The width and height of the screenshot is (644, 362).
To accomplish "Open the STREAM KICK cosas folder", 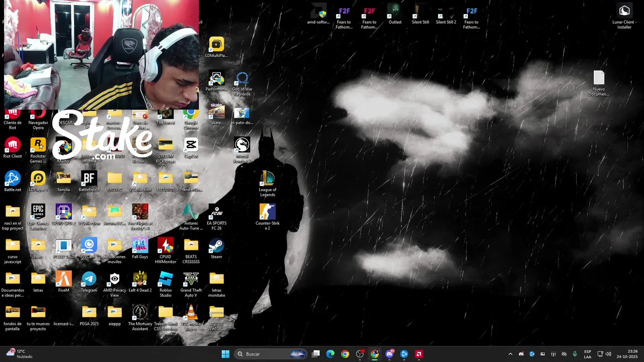I will tap(166, 150).
